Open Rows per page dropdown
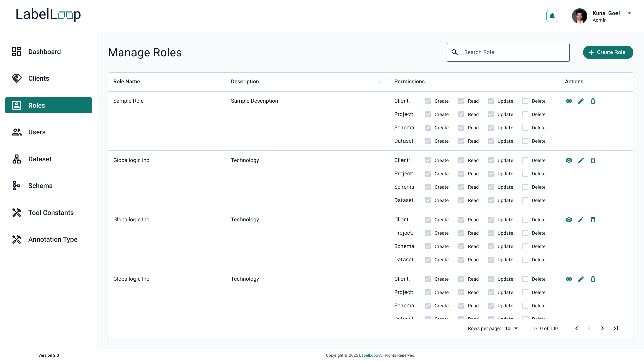The height and width of the screenshot is (362, 644). [512, 328]
